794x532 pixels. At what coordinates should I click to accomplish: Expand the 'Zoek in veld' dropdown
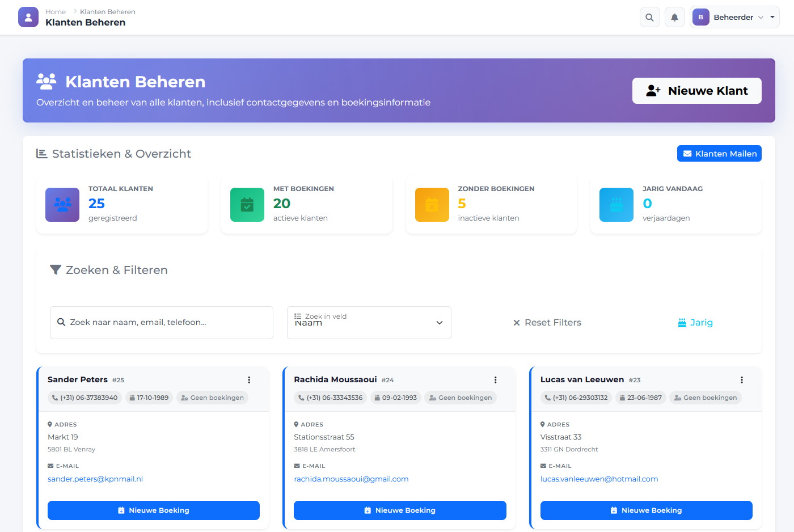tap(369, 323)
